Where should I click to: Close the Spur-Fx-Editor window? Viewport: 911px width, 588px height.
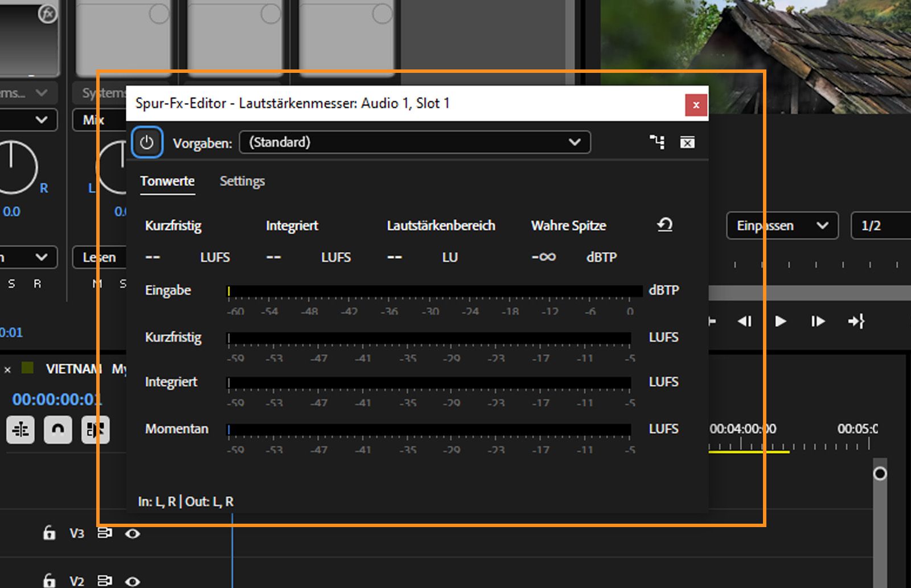click(x=696, y=105)
